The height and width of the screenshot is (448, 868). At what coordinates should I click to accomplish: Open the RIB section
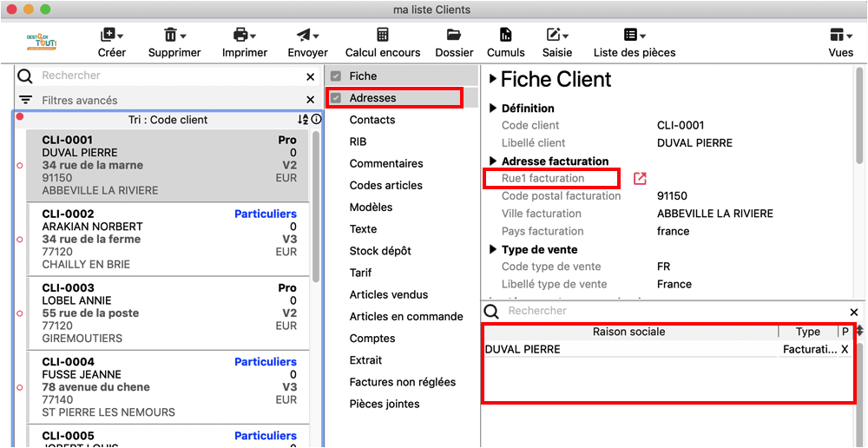358,142
